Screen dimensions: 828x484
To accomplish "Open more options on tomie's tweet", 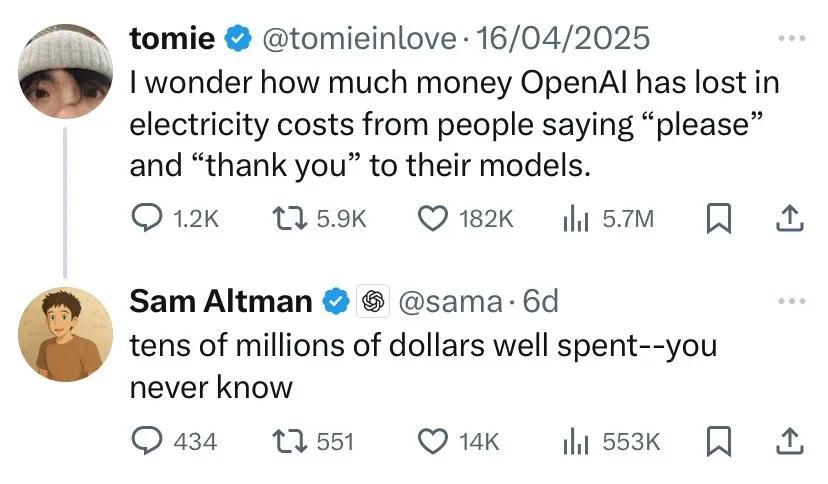I will [790, 39].
